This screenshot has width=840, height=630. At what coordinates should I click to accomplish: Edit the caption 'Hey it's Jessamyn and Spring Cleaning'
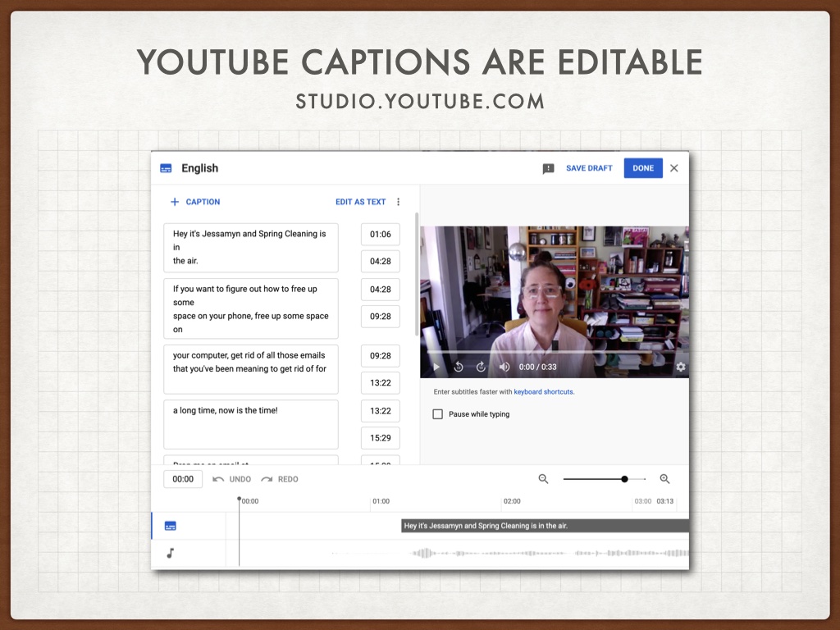[x=251, y=248]
